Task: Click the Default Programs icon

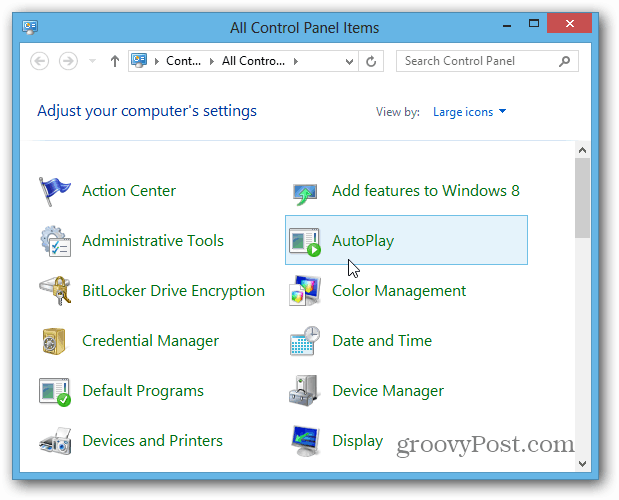Action: 55,391
